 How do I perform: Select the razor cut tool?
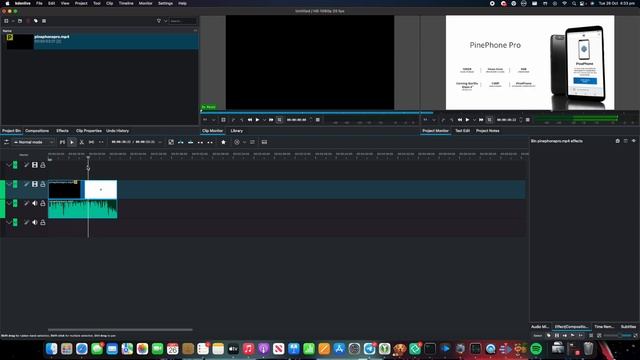click(82, 142)
